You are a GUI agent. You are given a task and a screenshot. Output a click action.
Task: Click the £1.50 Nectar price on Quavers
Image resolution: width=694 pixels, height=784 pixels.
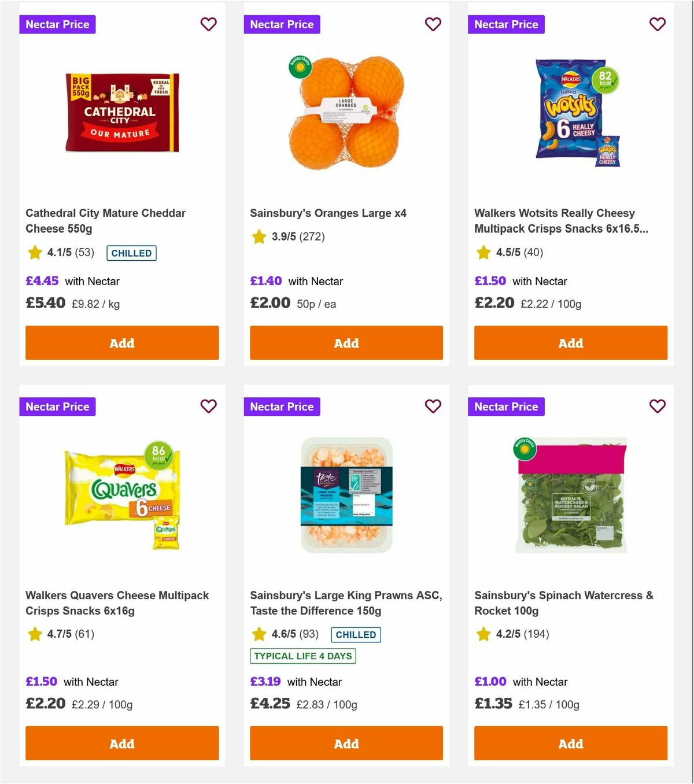click(42, 682)
